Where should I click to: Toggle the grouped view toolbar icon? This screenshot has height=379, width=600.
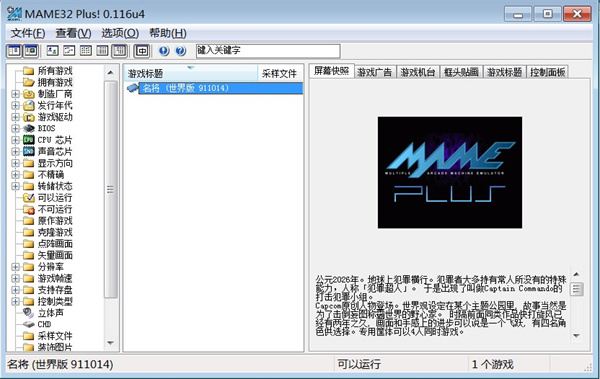pyautogui.click(x=119, y=51)
